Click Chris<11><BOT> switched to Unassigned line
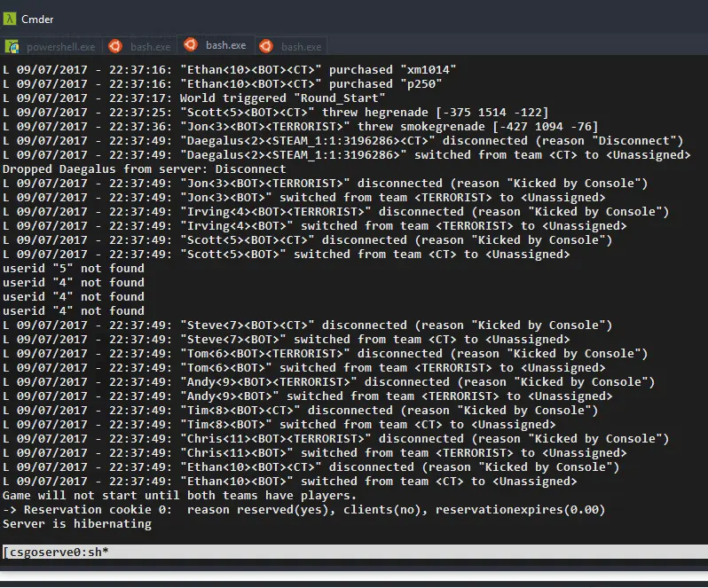 click(x=315, y=453)
